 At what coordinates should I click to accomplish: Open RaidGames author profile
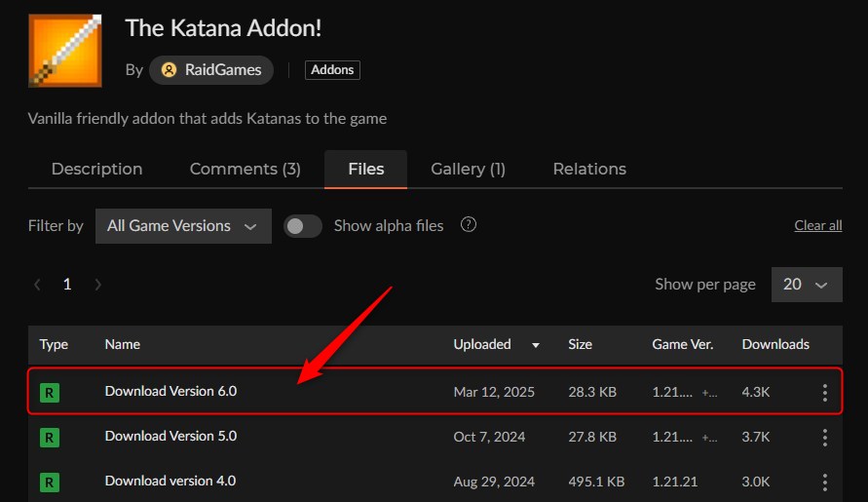pos(210,70)
